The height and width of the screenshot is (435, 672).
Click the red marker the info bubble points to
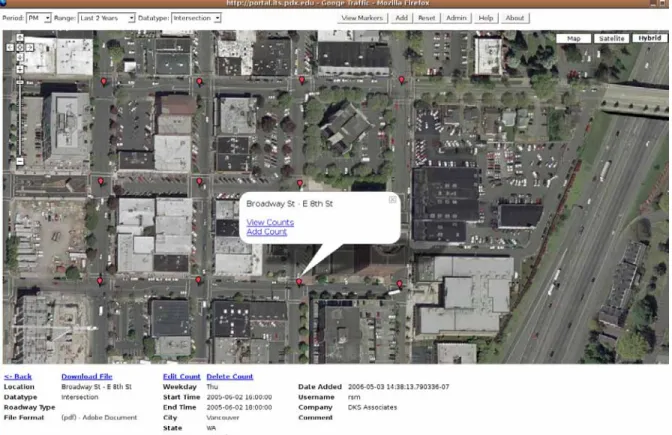pos(299,282)
